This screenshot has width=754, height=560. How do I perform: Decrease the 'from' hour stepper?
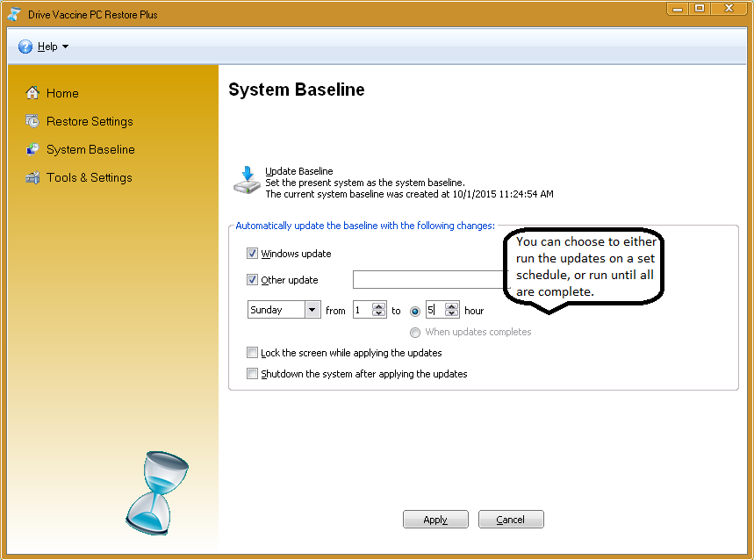379,313
